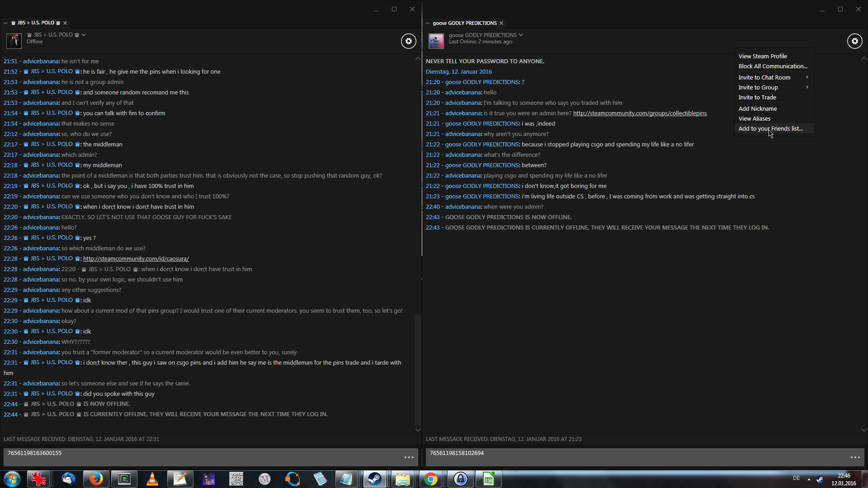The height and width of the screenshot is (488, 868).
Task: Close the JBS > U.S. POLO chat tab
Action: pos(65,23)
